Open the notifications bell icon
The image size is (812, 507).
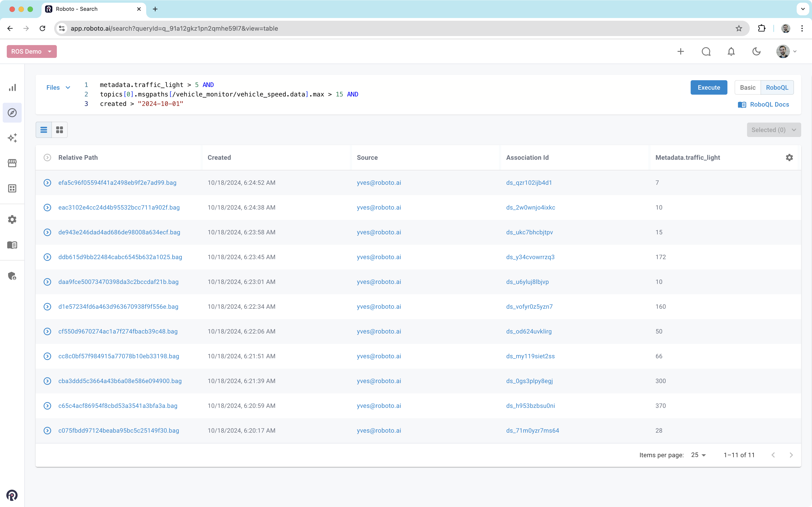[x=731, y=52]
